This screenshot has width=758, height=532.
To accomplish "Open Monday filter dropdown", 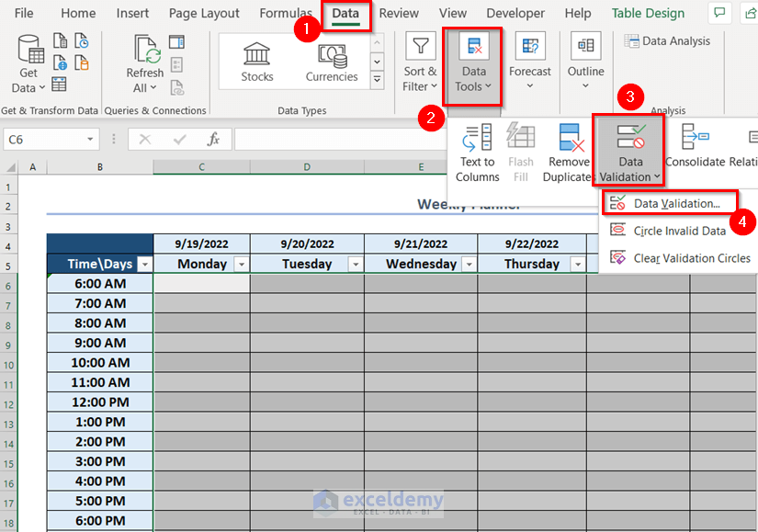I will (242, 264).
